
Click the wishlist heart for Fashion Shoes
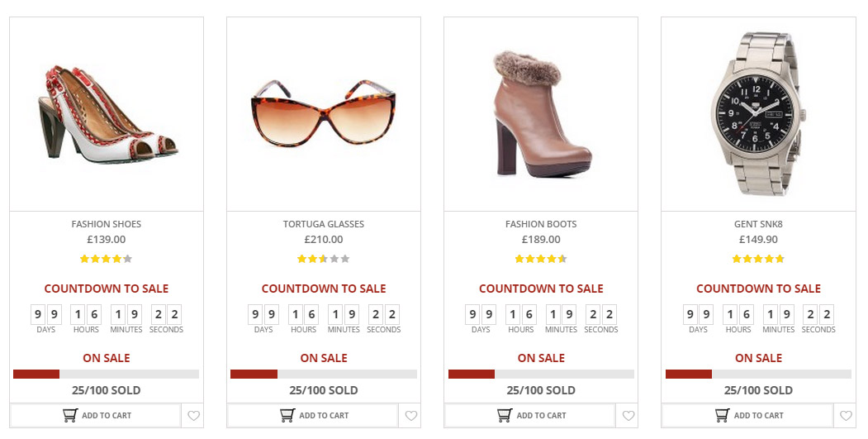[x=193, y=416]
